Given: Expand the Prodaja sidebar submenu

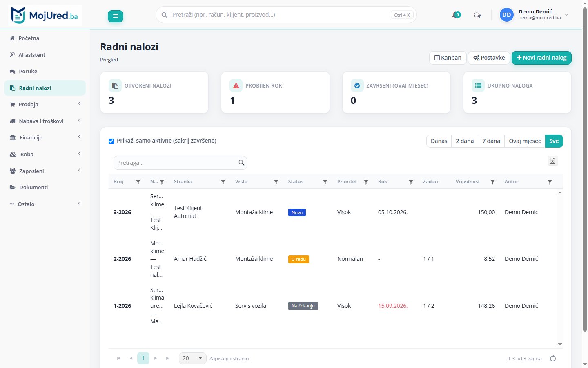Looking at the screenshot, I should tap(45, 104).
